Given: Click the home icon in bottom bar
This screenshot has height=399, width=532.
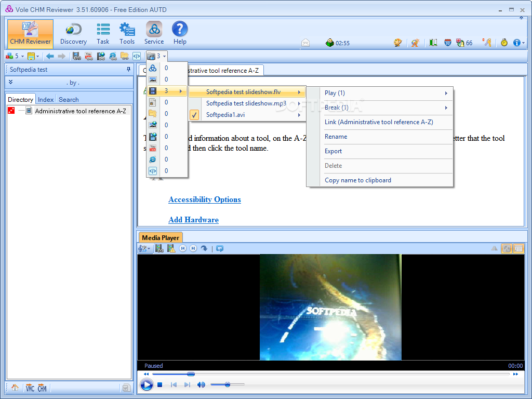Looking at the screenshot, I should (x=15, y=388).
